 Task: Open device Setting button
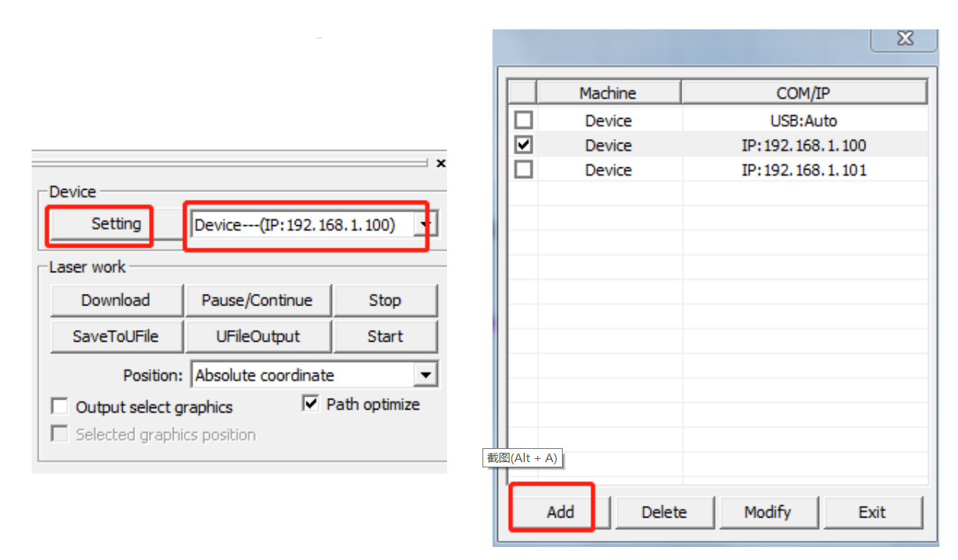point(116,224)
